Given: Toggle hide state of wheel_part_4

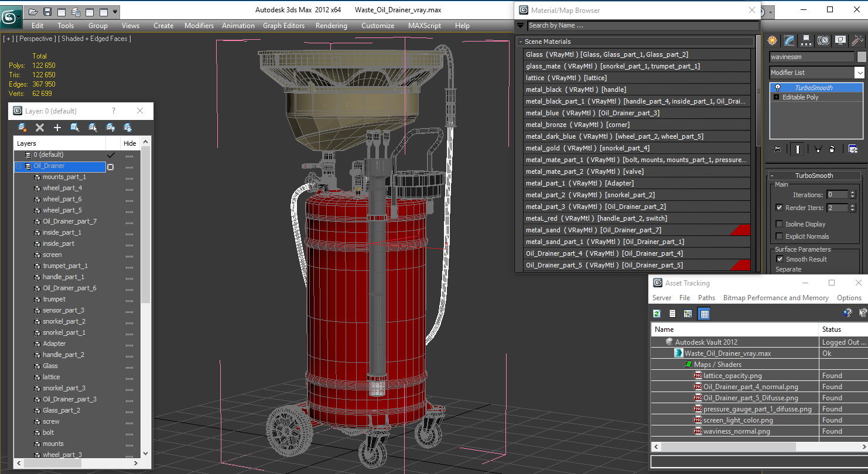Looking at the screenshot, I should 129,188.
